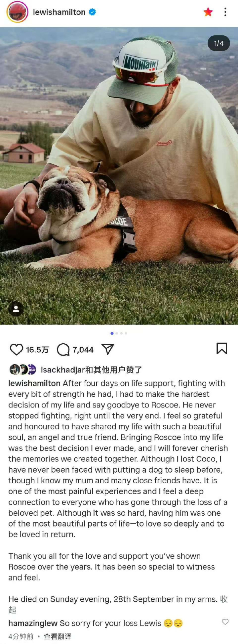Click the blue verified badge
Image resolution: width=238 pixels, height=644 pixels.
[93, 12]
